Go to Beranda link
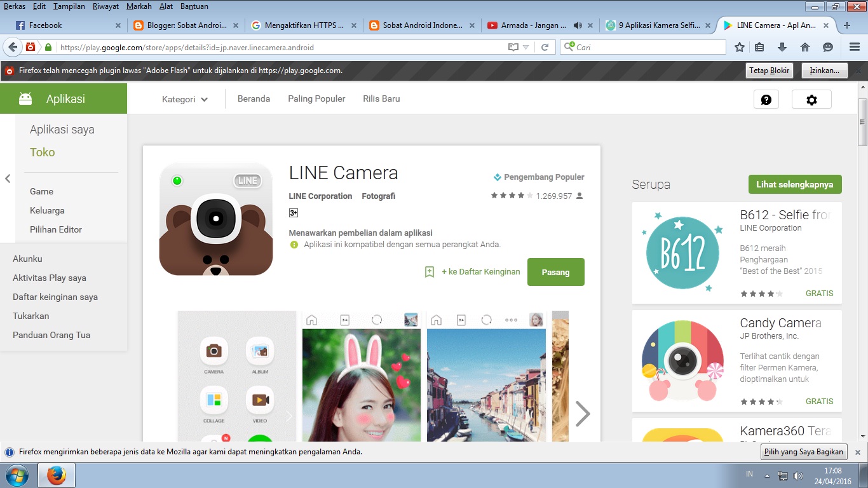 coord(254,98)
